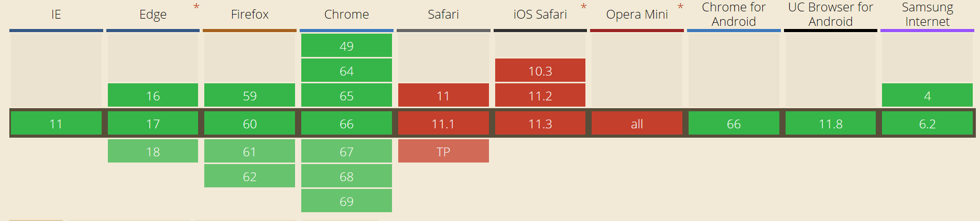Click the Firefox browser heading
The image size is (980, 221).
(249, 14)
